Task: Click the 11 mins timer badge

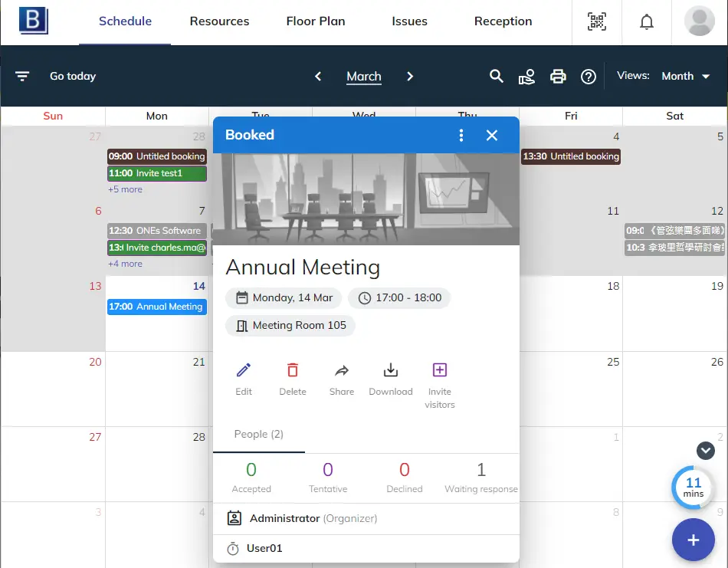Action: tap(692, 488)
